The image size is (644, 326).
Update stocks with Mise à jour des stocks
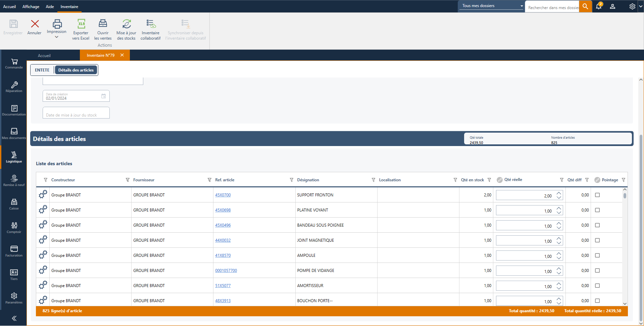click(126, 30)
